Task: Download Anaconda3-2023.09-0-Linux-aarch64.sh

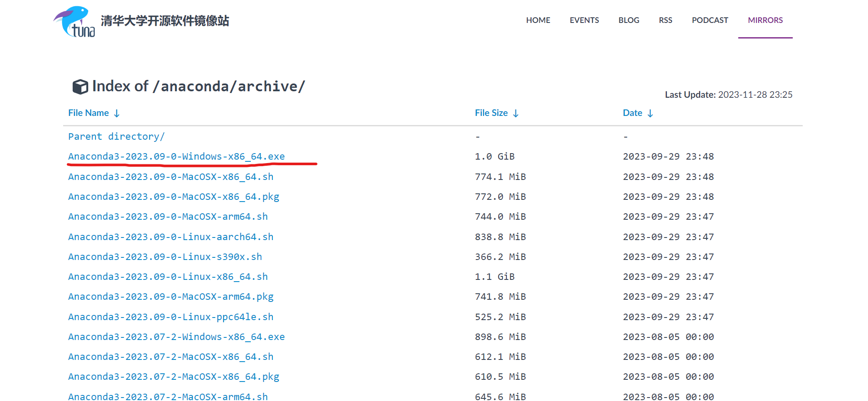Action: tap(171, 237)
